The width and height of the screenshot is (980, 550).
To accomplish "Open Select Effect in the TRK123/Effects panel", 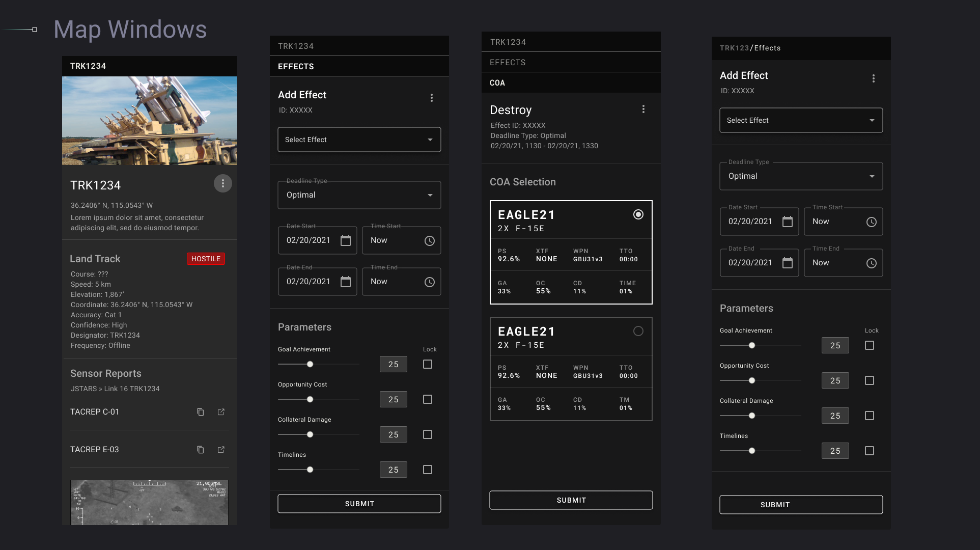I will tap(800, 120).
